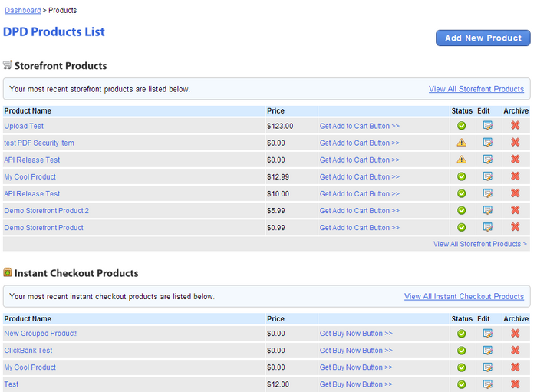
Task: Archive the test PDF Security Item product
Action: [515, 143]
